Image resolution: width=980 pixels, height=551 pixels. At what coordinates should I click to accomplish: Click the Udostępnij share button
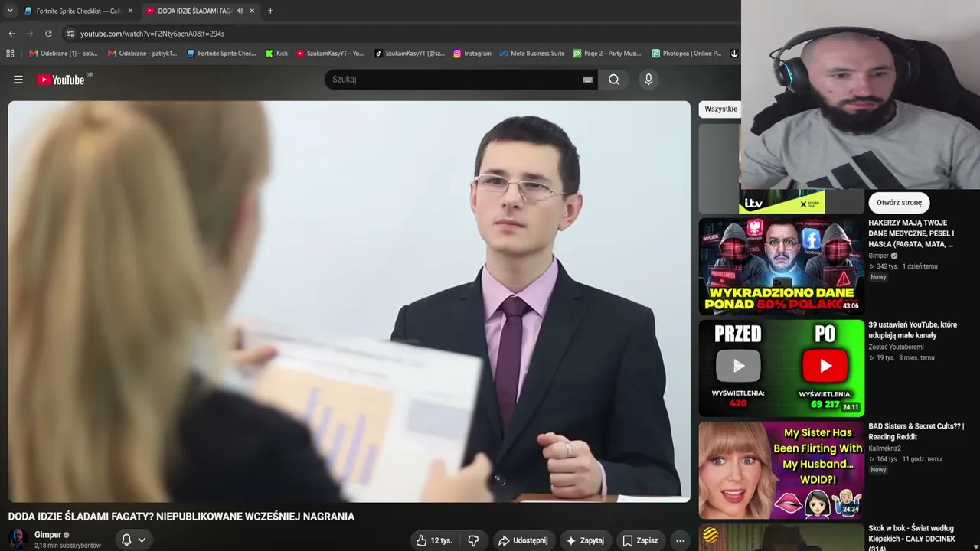click(523, 540)
